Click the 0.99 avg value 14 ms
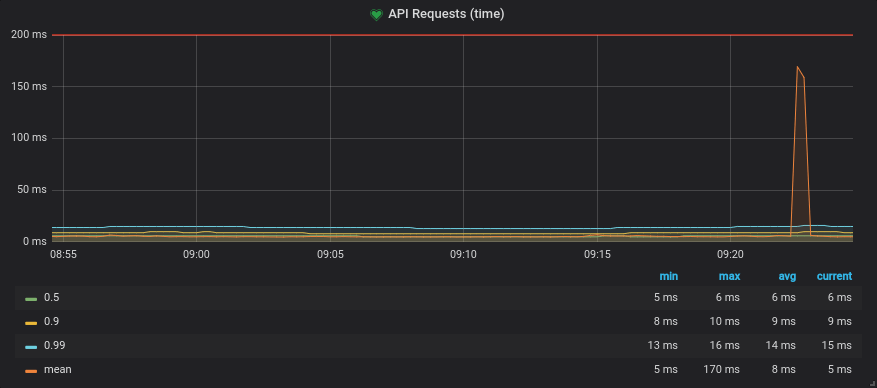Viewport: 877px width, 388px height. pos(780,346)
